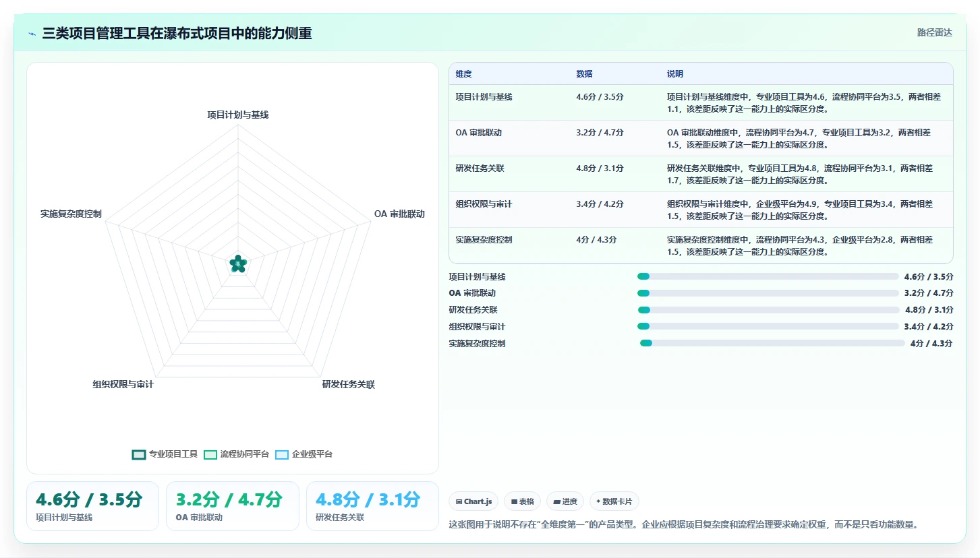The height and width of the screenshot is (558, 980).
Task: Click 3.2分 / 4.7分 value beside progress bar
Action: click(928, 293)
